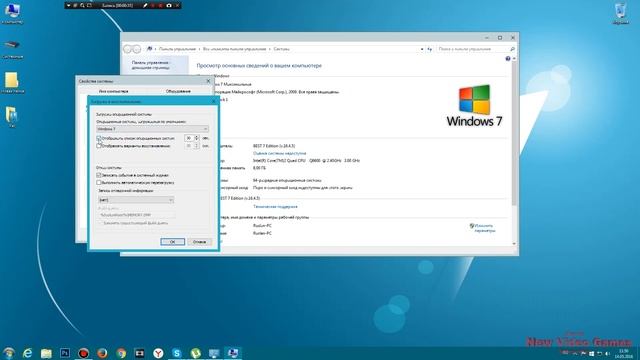Click OK in Startup and Recovery dialog
The height and width of the screenshot is (360, 640).
pos(172,242)
